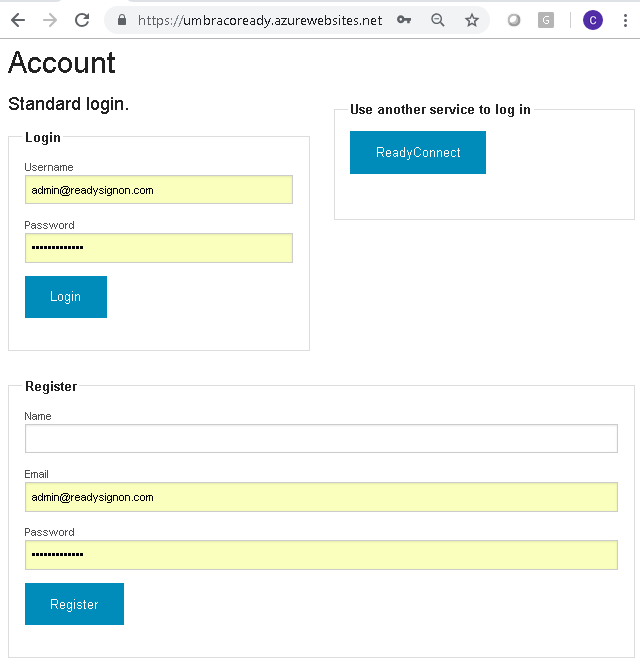Reload the current page
The width and height of the screenshot is (640, 666).
click(x=82, y=20)
